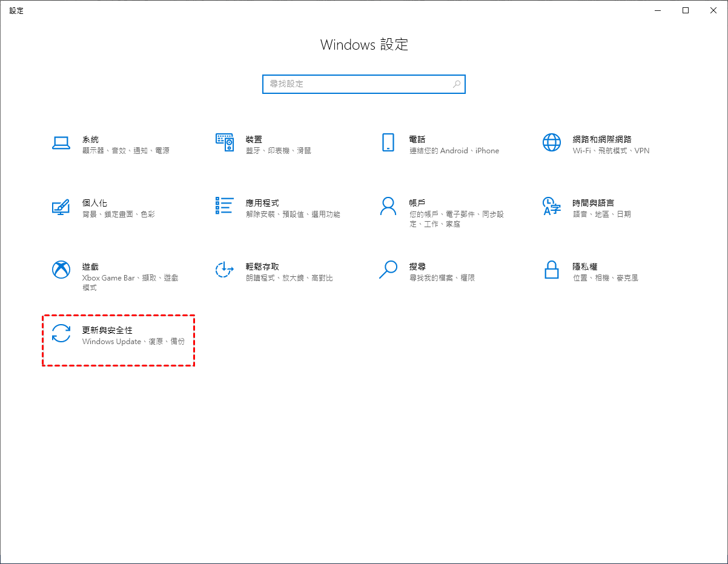The height and width of the screenshot is (564, 728).
Task: Click the 更新與安全性 refresh arrows icon
Action: [61, 333]
